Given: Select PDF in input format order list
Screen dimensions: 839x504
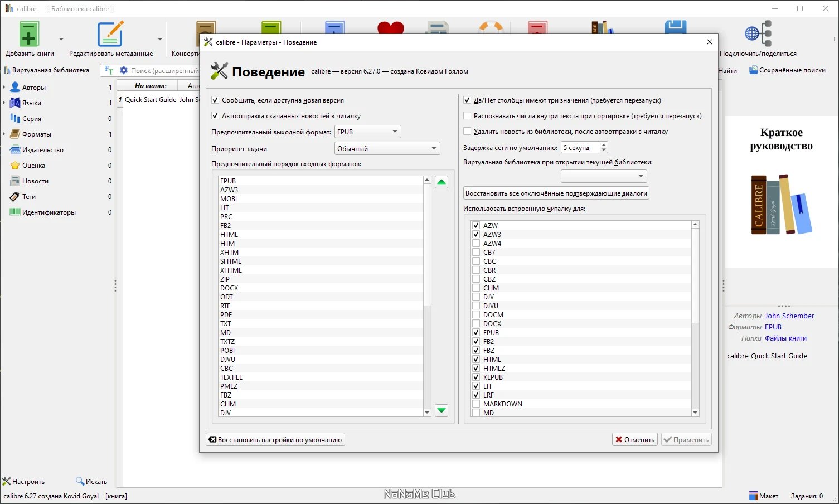Looking at the screenshot, I should tap(321, 315).
